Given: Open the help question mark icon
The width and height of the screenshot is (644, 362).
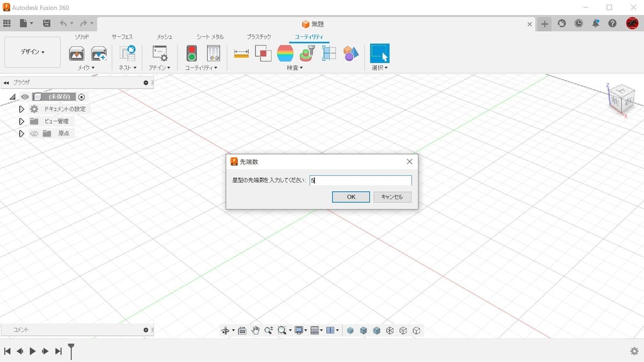Looking at the screenshot, I should click(612, 24).
